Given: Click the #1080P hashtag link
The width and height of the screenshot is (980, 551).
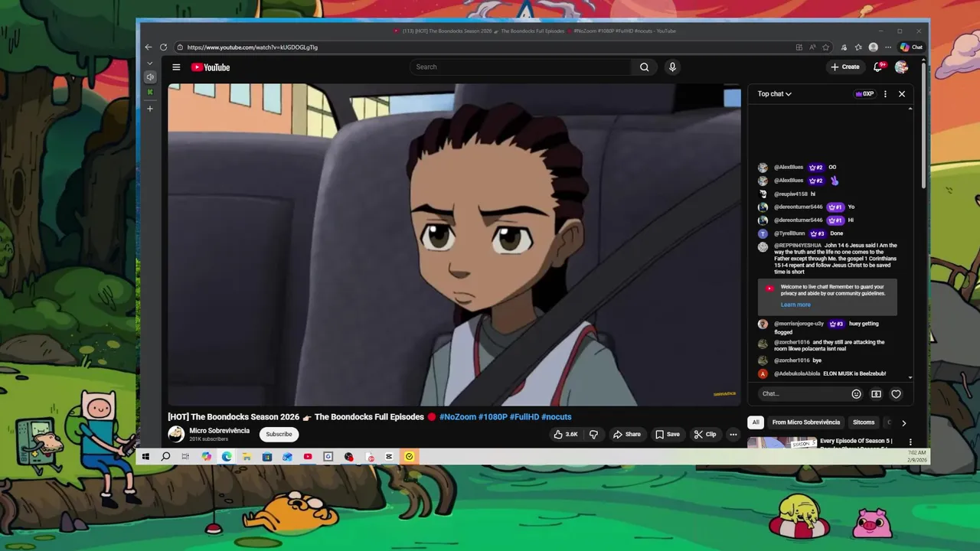Looking at the screenshot, I should point(493,417).
